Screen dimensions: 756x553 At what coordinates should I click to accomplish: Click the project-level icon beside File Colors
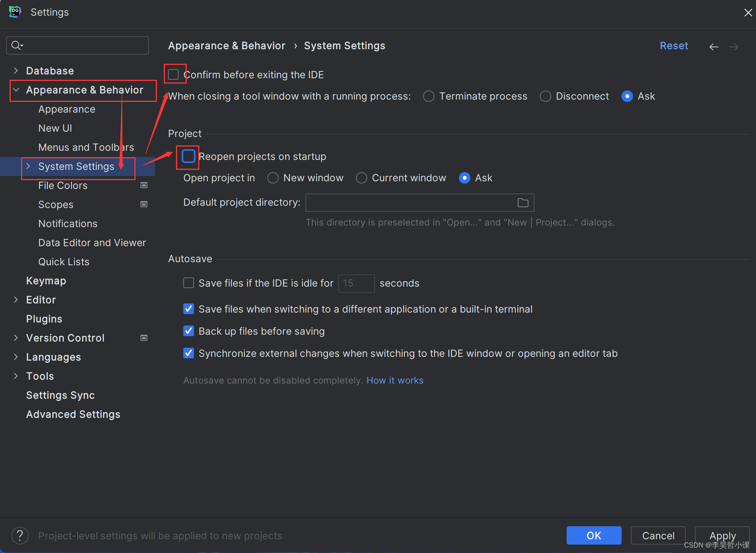[x=144, y=185]
